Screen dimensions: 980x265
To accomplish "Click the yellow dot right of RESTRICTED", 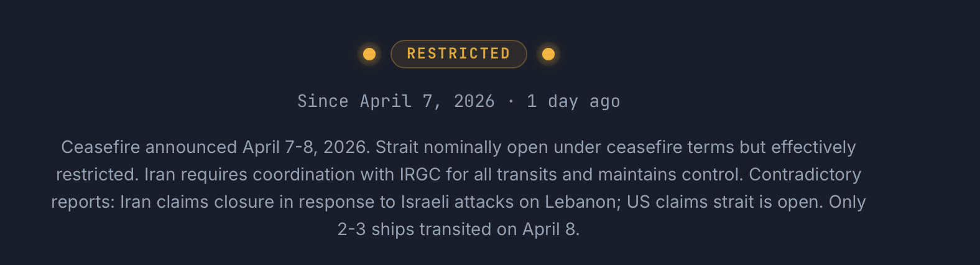I will click(x=548, y=54).
